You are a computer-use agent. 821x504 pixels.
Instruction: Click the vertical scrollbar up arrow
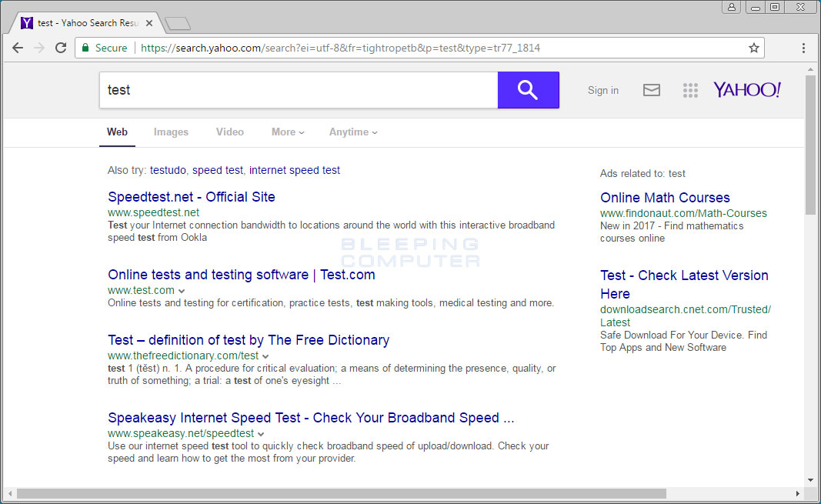pyautogui.click(x=810, y=69)
